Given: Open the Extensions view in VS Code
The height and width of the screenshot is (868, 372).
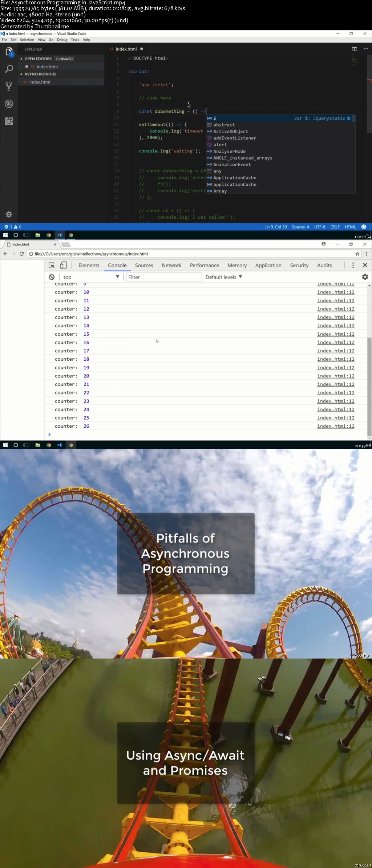Looking at the screenshot, I should [9, 121].
